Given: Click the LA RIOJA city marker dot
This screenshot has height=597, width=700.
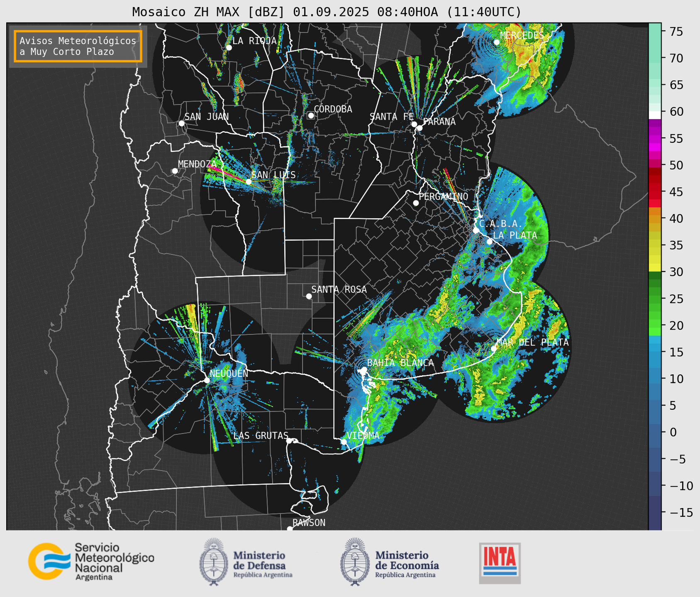Looking at the screenshot, I should pyautogui.click(x=229, y=48).
